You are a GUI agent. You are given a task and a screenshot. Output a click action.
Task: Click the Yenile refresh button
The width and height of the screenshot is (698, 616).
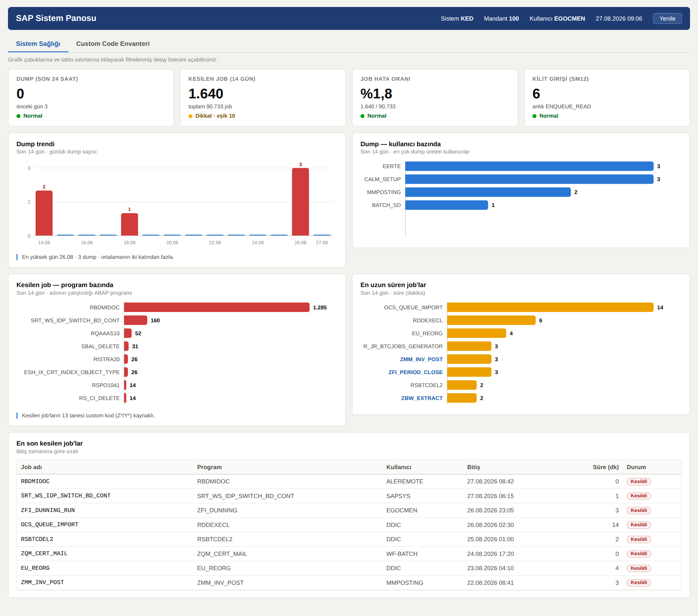(667, 18)
